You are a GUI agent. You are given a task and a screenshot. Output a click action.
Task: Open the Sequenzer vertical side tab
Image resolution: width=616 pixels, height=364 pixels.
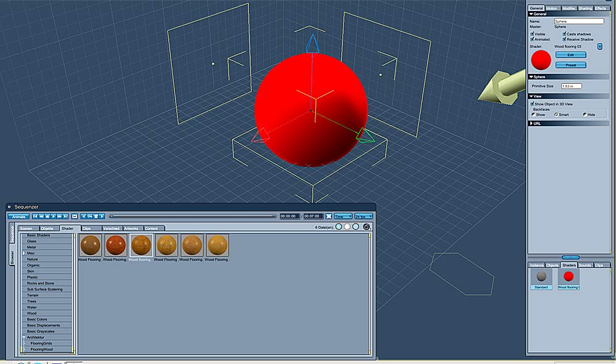(12, 233)
